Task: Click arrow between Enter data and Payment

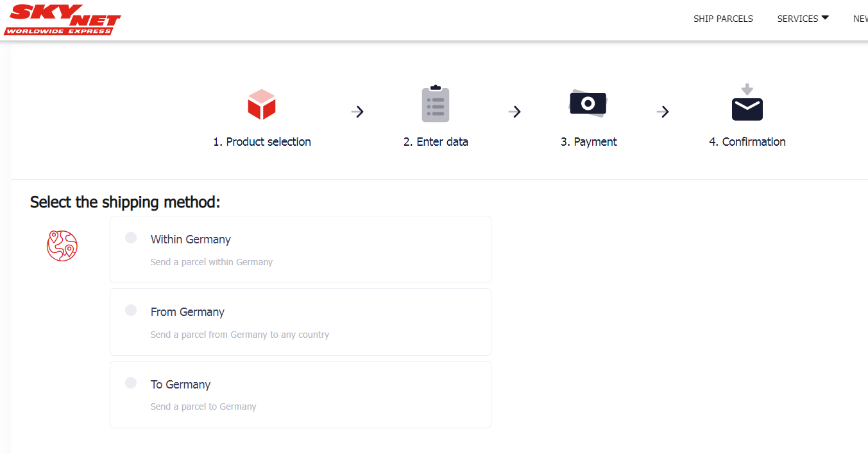Action: point(515,112)
